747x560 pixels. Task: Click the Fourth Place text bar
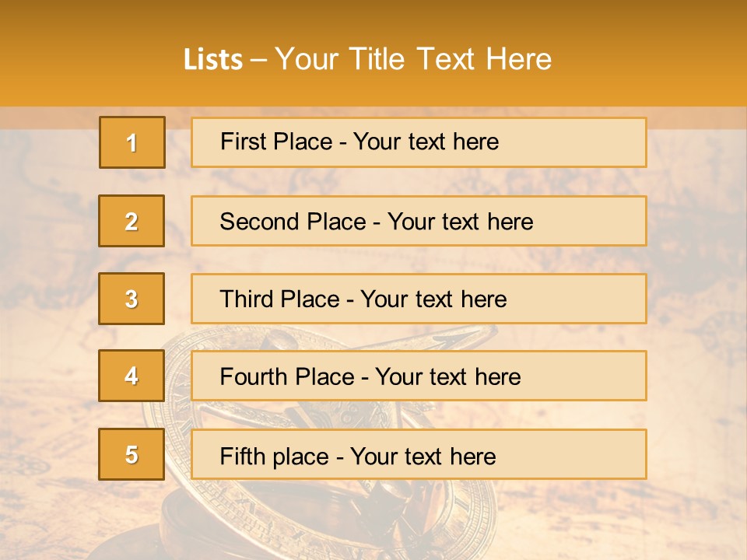click(419, 376)
